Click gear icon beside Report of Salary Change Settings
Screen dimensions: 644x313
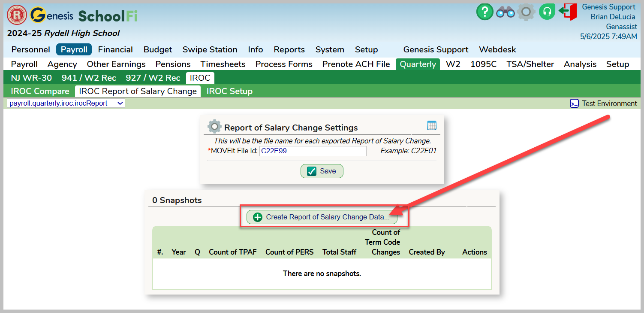214,127
